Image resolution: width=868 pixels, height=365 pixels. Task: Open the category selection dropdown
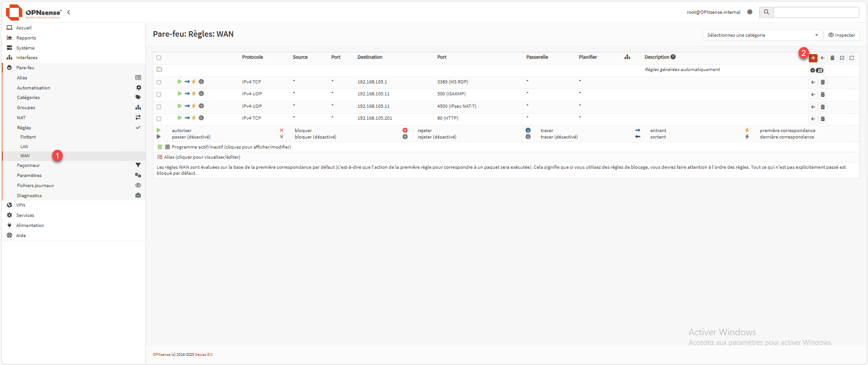point(762,35)
